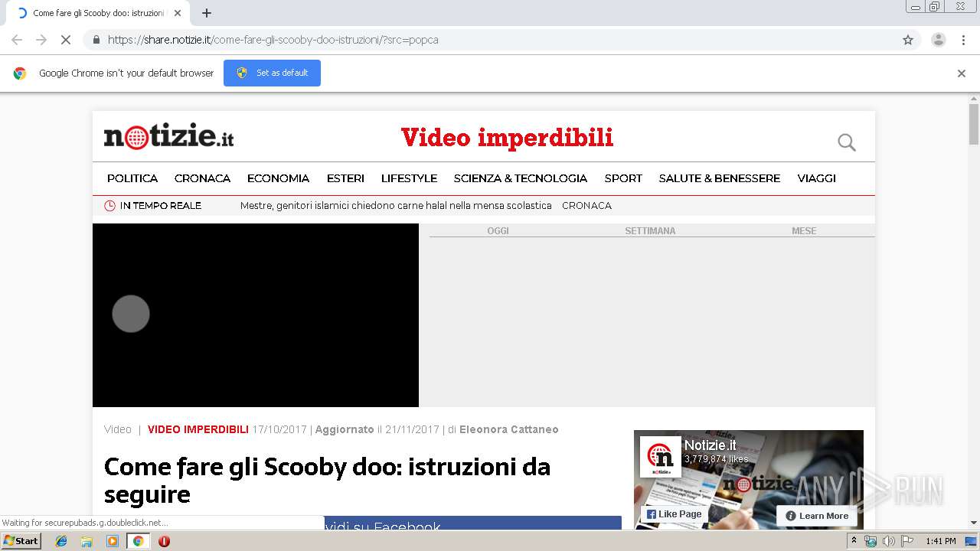
Task: Click the red Opera taskbar icon
Action: click(164, 541)
